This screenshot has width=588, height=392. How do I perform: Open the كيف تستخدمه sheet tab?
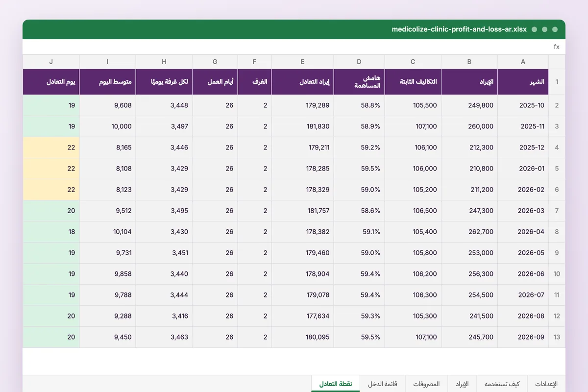[x=502, y=384]
